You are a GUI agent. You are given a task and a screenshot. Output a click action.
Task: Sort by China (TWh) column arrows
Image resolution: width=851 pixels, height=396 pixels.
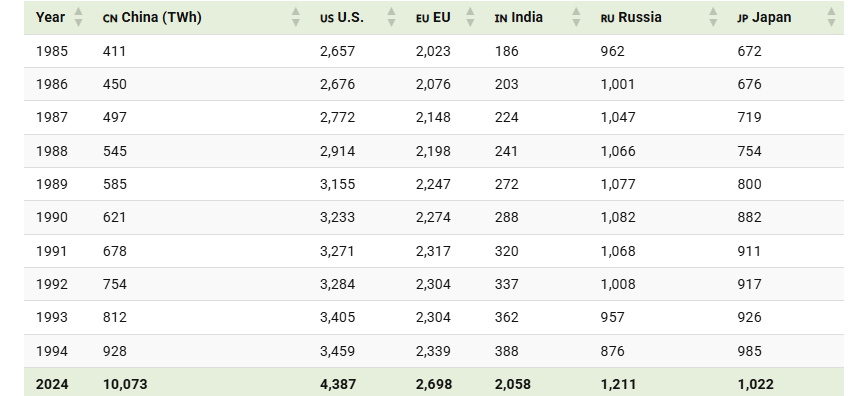click(x=296, y=17)
